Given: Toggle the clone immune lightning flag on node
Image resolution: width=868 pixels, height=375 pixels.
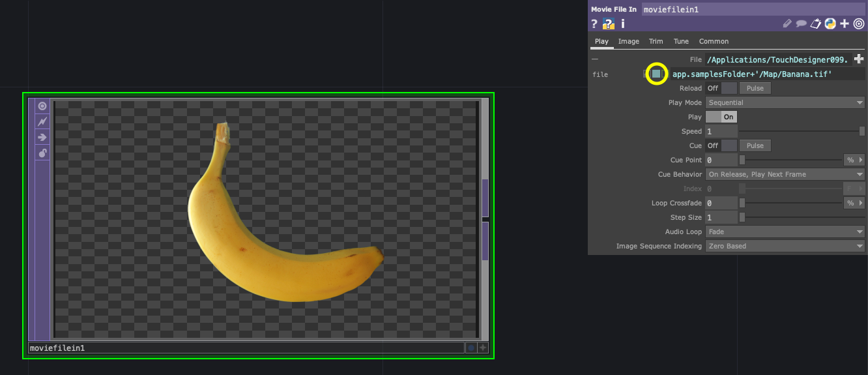Looking at the screenshot, I should 42,121.
